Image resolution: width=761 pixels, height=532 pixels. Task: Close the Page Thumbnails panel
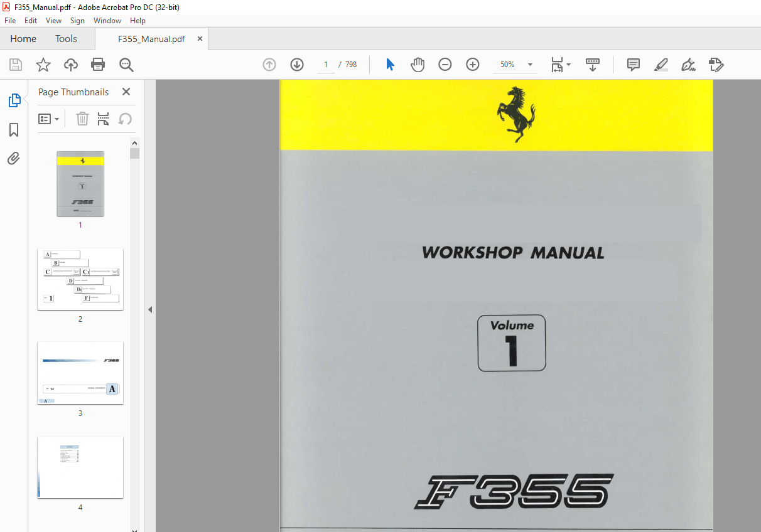(x=126, y=92)
